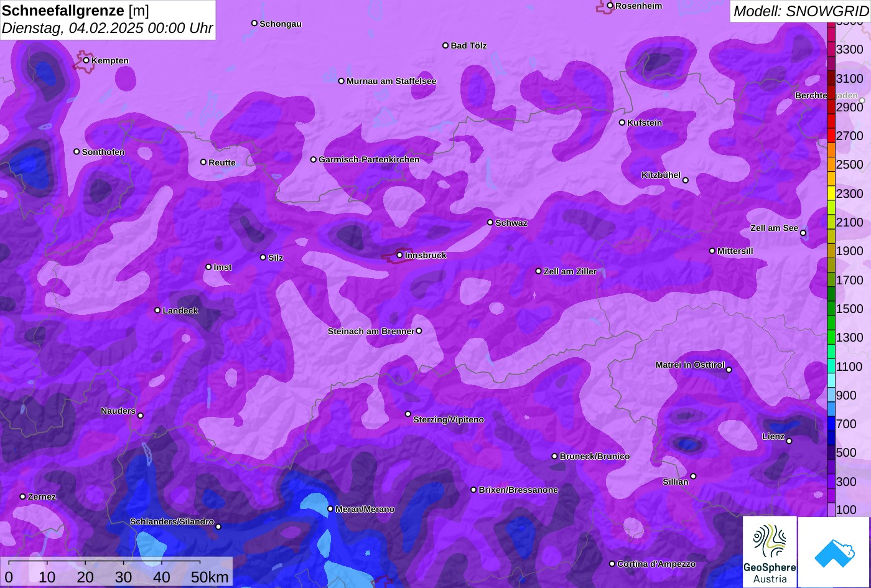Screen dimensions: 871x588
Task: Click the Nauders marker dot
Action: tap(141, 416)
